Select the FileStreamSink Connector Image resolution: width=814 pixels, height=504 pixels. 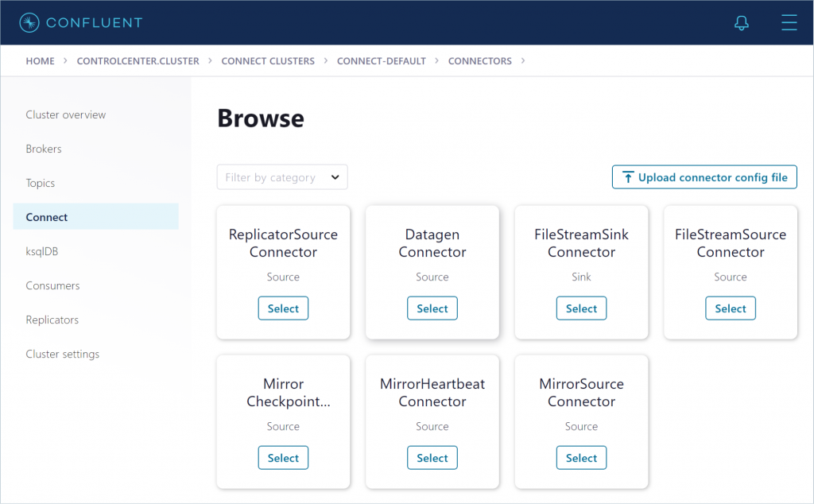pyautogui.click(x=581, y=308)
